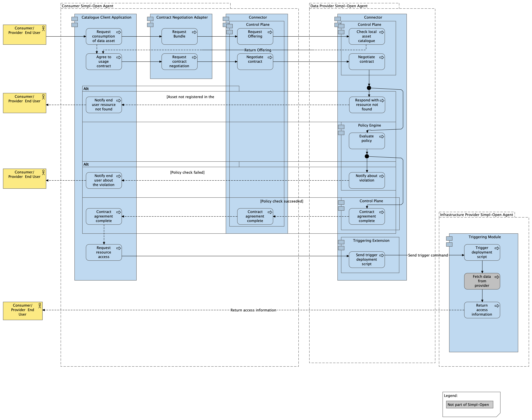Image resolution: width=532 pixels, height=420 pixels.
Task: Select the Send trigger deployment script action
Action: (367, 259)
